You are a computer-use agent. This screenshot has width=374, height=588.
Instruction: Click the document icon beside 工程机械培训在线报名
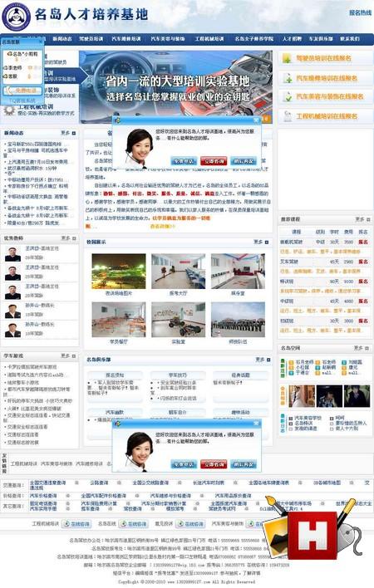(288, 116)
